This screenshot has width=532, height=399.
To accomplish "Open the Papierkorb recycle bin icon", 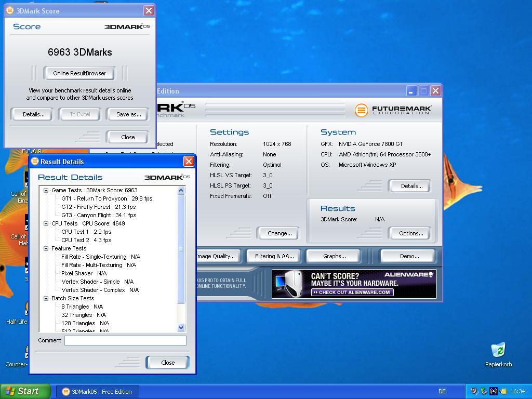I will pos(498,354).
